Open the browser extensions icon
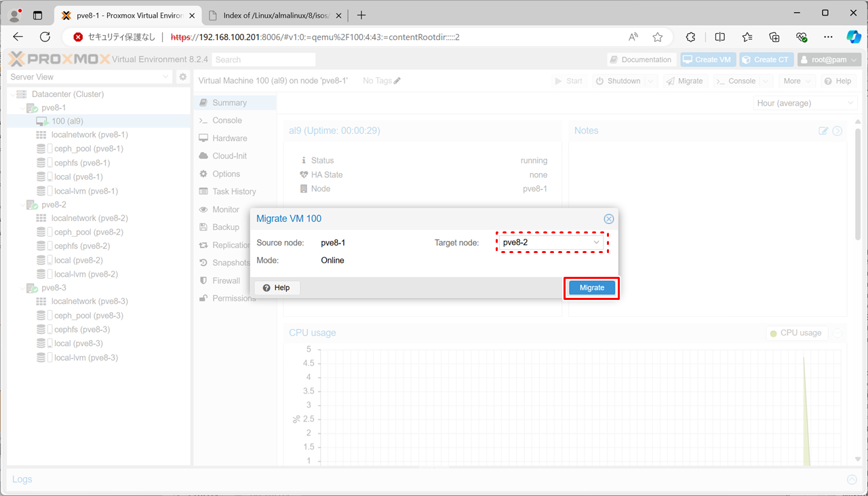 coord(691,37)
